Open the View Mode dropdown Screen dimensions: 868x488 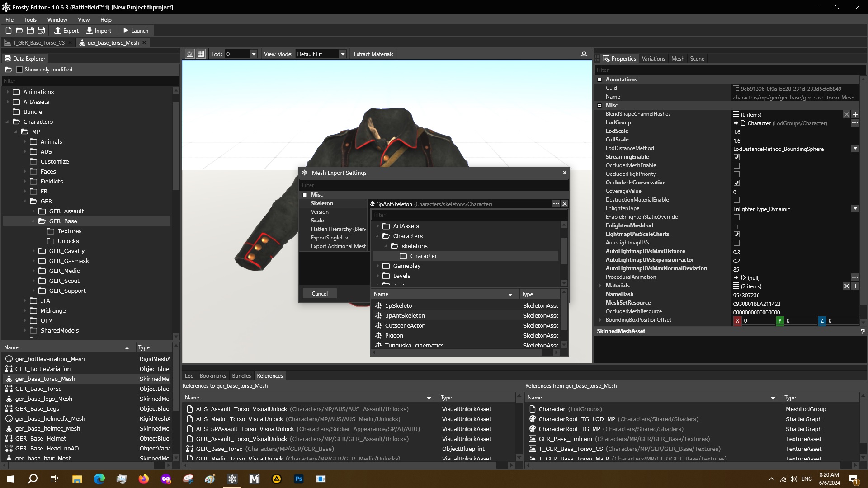(x=343, y=54)
